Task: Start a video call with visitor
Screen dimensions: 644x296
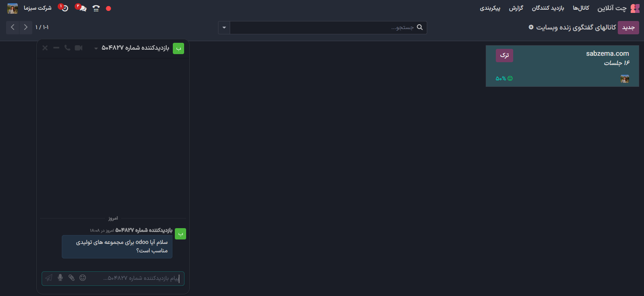Action: (x=79, y=48)
